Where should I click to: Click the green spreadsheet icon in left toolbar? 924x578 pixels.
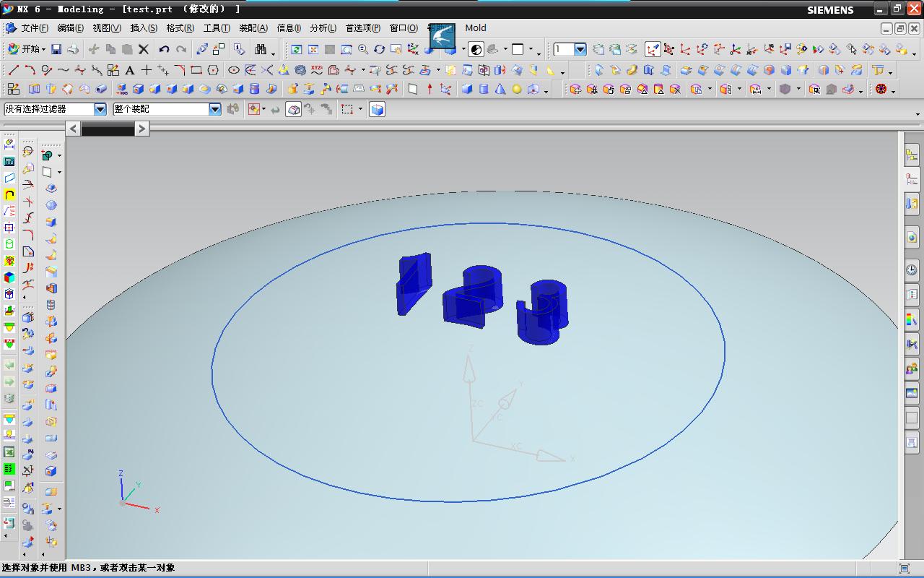click(x=9, y=452)
